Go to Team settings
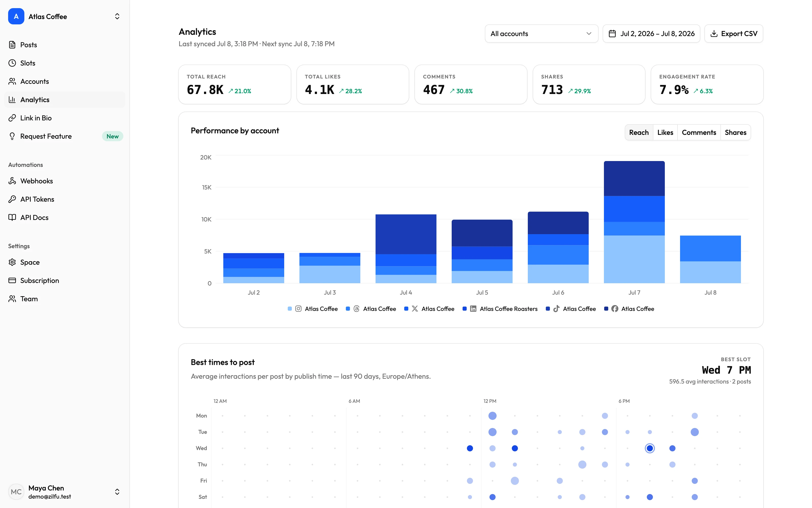The height and width of the screenshot is (508, 812). click(x=65, y=299)
